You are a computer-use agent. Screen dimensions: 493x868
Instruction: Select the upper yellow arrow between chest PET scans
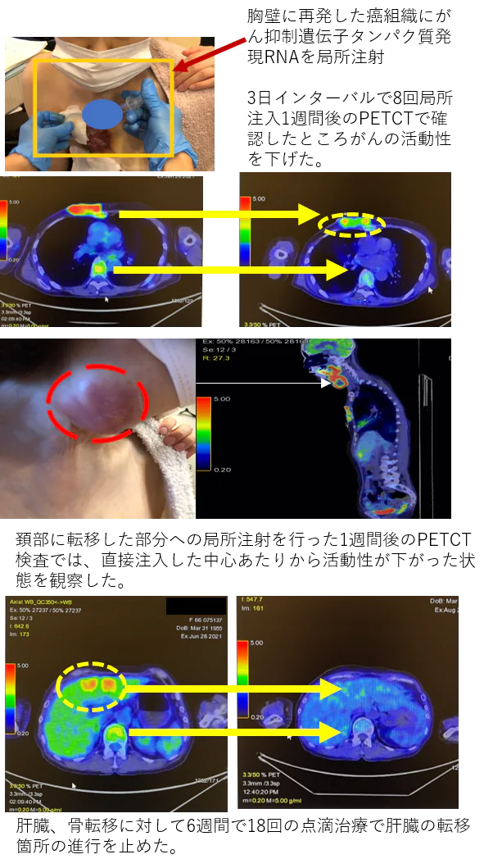coord(219,214)
